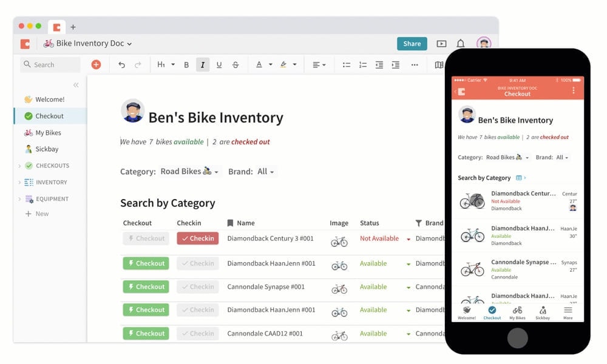Open the Brand All filter dropdown

pyautogui.click(x=266, y=171)
